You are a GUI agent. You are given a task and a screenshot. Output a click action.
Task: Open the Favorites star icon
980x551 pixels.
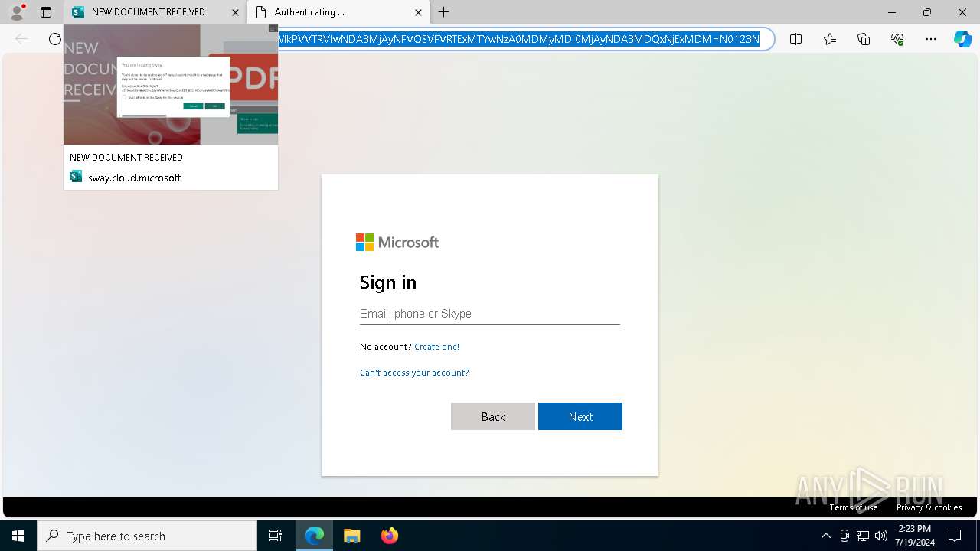click(830, 39)
